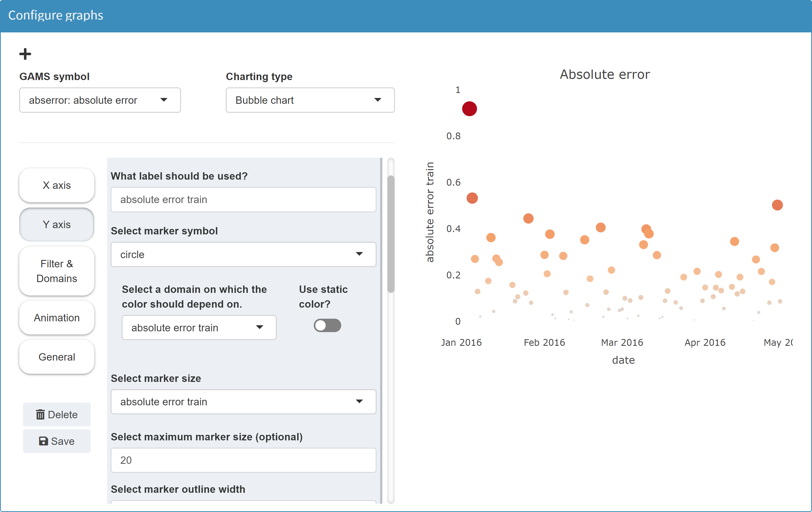812x512 pixels.
Task: Open the GAMS symbol dropdown
Action: (100, 100)
